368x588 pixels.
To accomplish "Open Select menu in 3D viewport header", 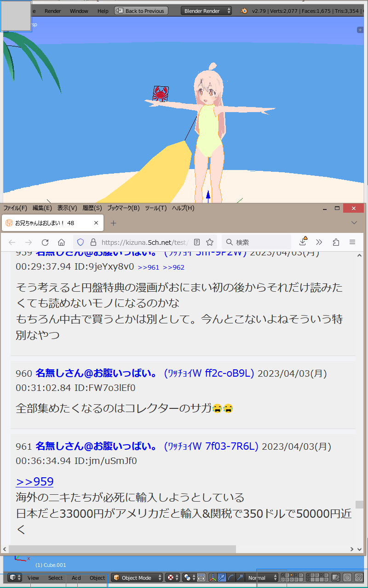I will click(x=55, y=578).
